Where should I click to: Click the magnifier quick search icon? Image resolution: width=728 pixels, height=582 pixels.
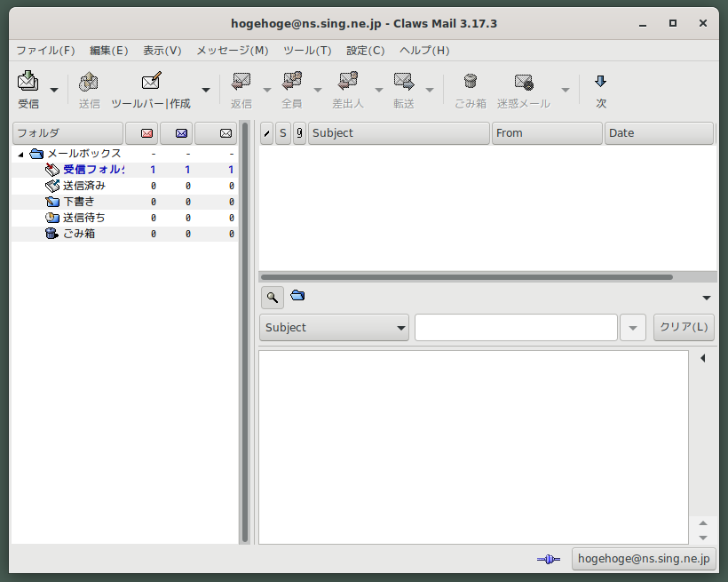273,298
